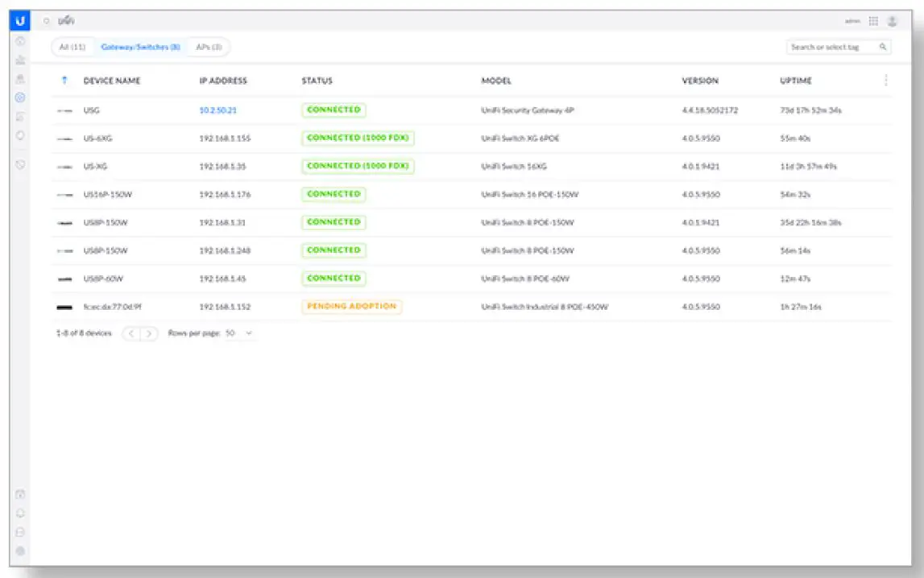
Task: Go to the previous page of devices
Action: (131, 334)
